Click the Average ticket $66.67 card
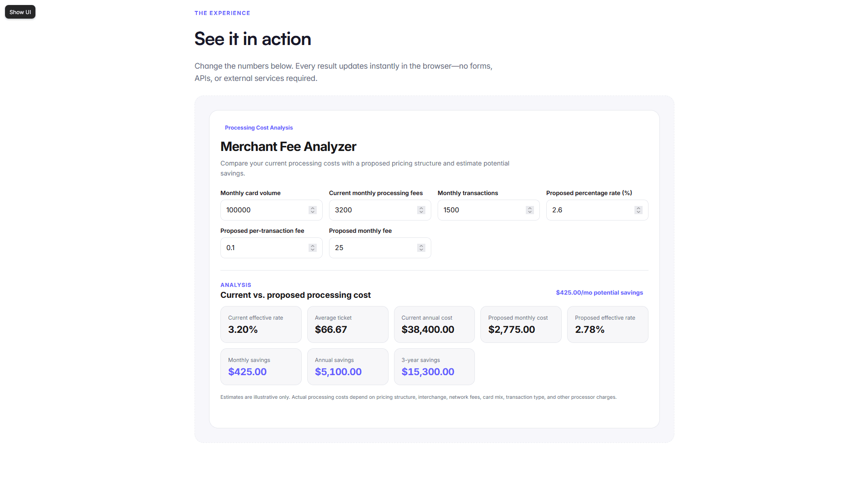This screenshot has width=868, height=487. pyautogui.click(x=348, y=324)
